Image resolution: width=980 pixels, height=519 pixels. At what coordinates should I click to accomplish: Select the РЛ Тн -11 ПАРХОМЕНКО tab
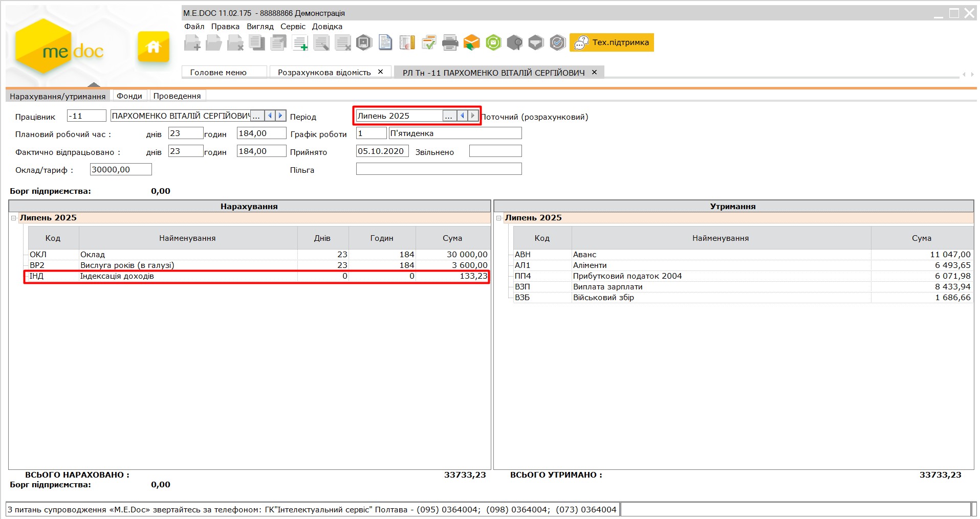pos(493,73)
